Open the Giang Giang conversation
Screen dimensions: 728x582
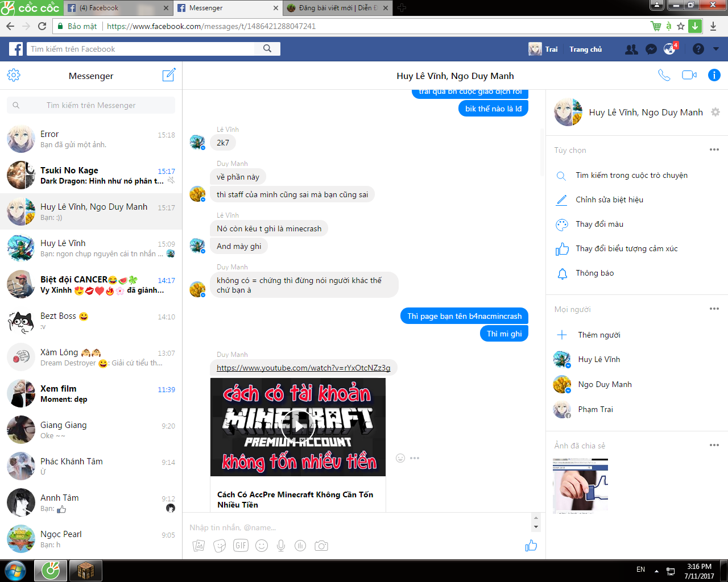click(91, 430)
